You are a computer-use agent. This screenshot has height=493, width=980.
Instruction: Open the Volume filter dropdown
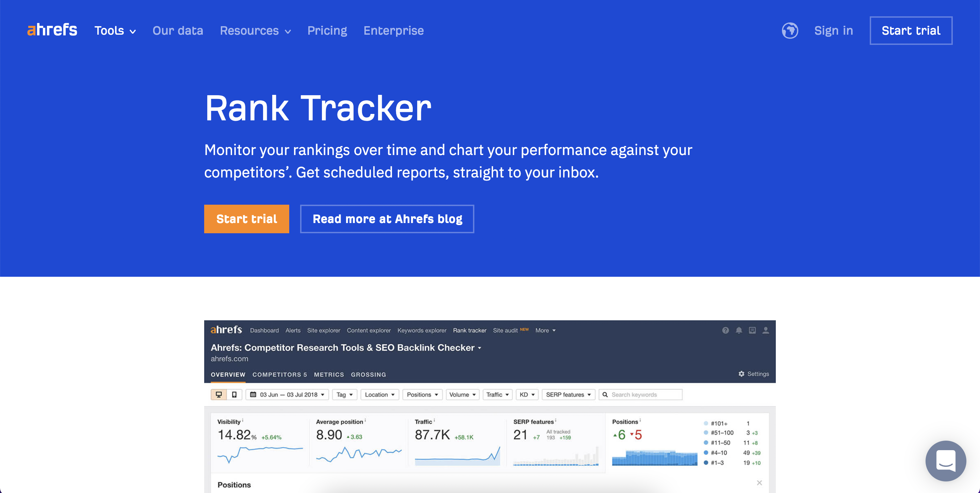pyautogui.click(x=463, y=394)
